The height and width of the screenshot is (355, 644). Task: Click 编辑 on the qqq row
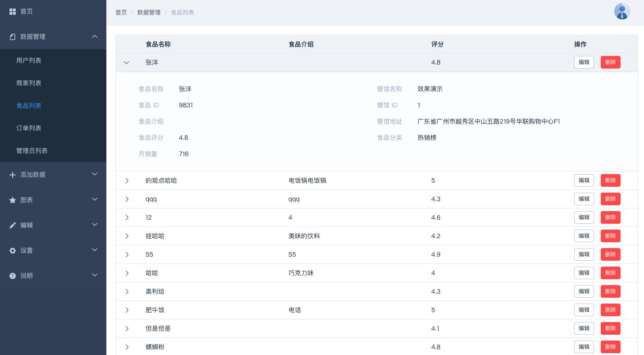pos(584,199)
